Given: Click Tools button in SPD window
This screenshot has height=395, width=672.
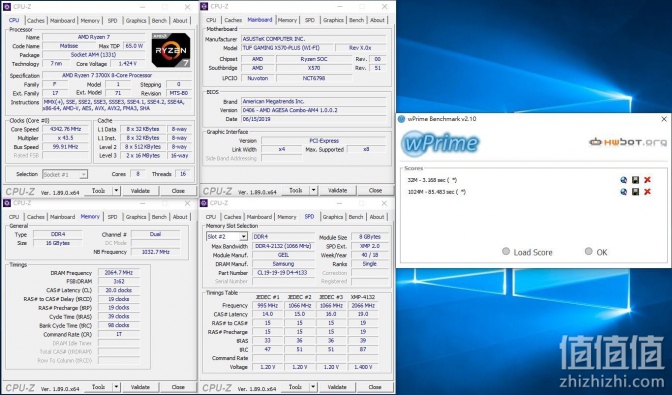Looking at the screenshot, I should coord(295,387).
